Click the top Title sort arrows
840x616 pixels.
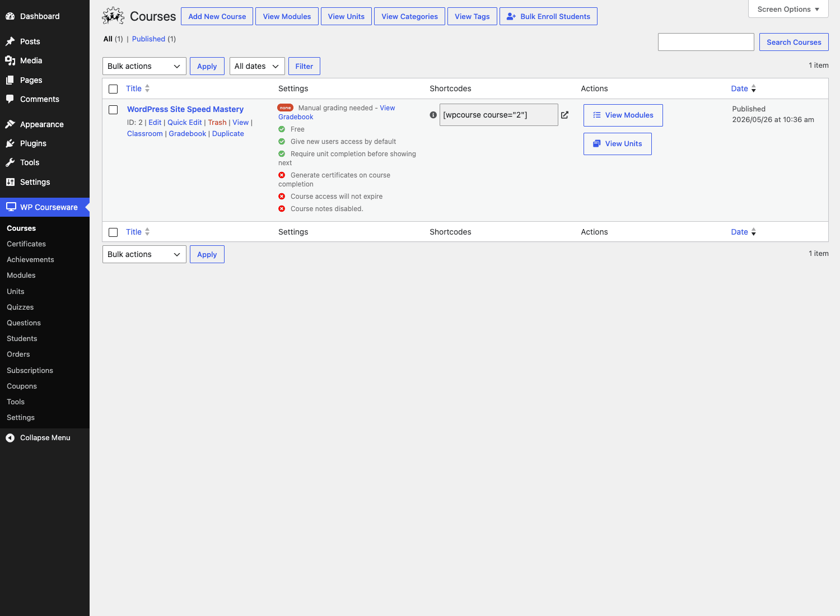pyautogui.click(x=147, y=88)
